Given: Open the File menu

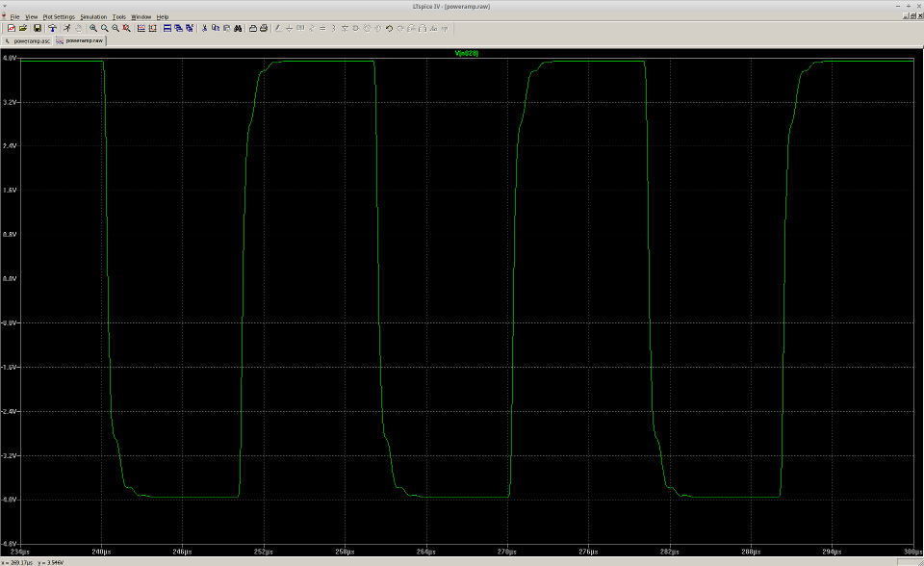Looking at the screenshot, I should coord(14,17).
